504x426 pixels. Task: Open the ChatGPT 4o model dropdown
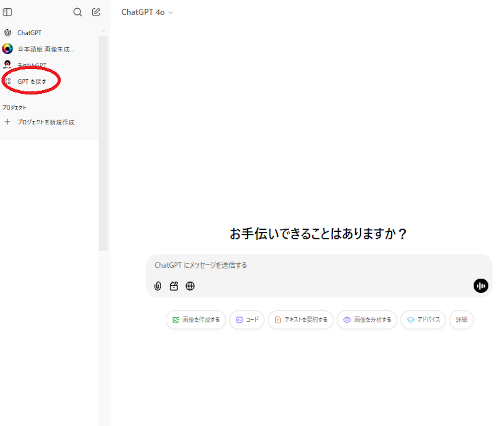147,12
